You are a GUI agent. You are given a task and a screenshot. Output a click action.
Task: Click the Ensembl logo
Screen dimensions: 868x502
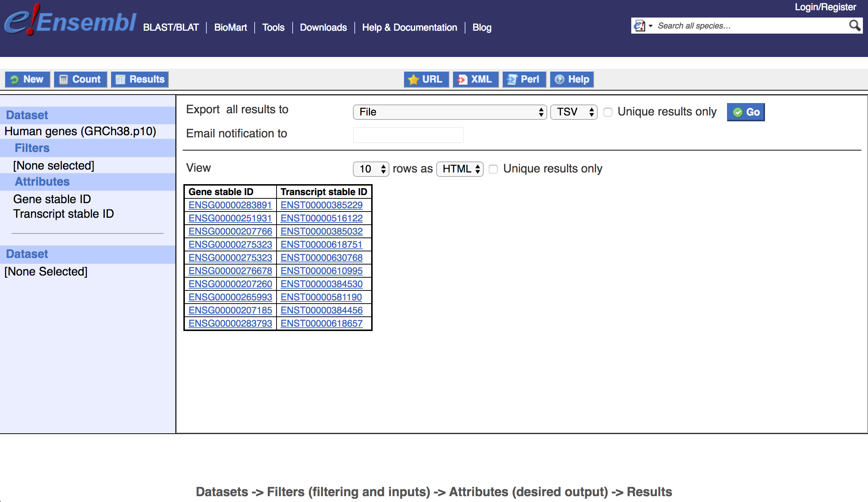coord(70,20)
